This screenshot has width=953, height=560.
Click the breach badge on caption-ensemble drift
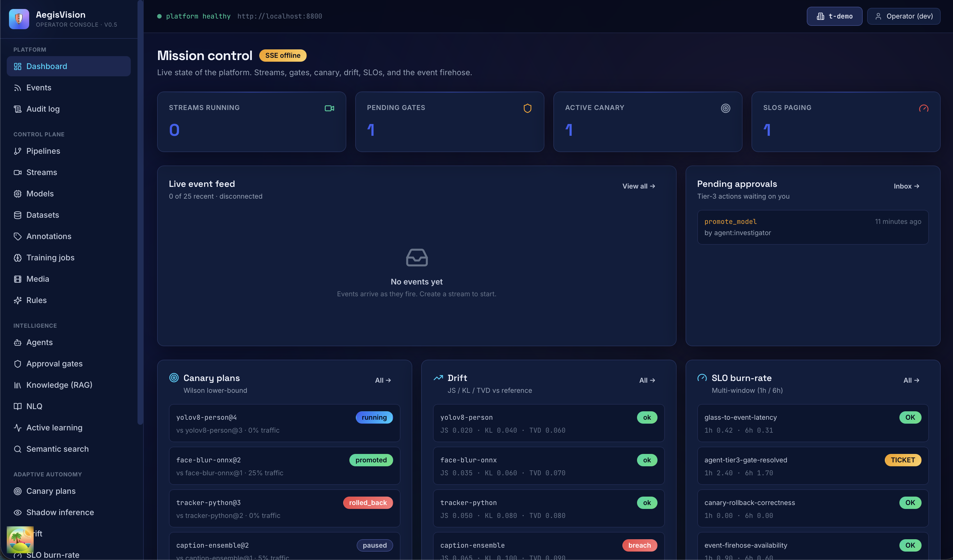coord(640,545)
